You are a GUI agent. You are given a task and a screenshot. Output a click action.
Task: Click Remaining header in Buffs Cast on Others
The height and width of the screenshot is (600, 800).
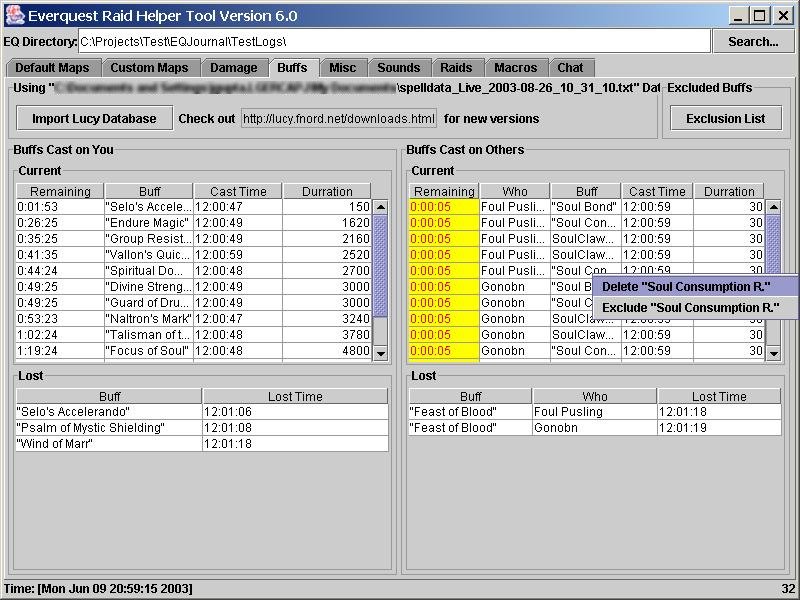[444, 191]
